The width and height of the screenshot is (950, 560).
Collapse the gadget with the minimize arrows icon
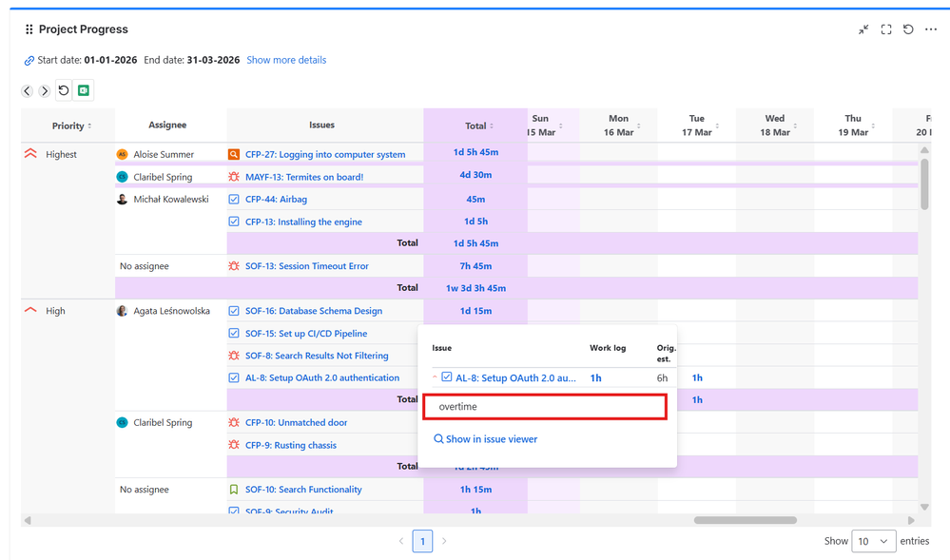pos(863,29)
